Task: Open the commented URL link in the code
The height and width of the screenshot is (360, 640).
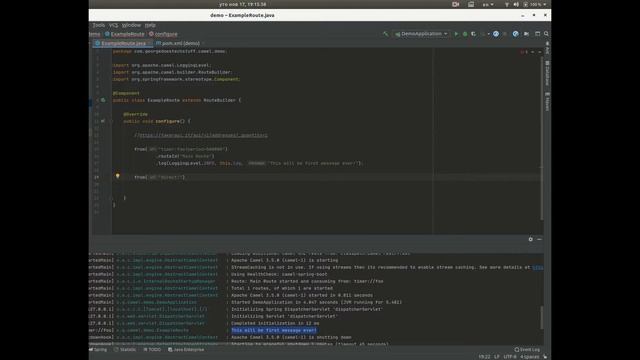Action: click(204, 135)
